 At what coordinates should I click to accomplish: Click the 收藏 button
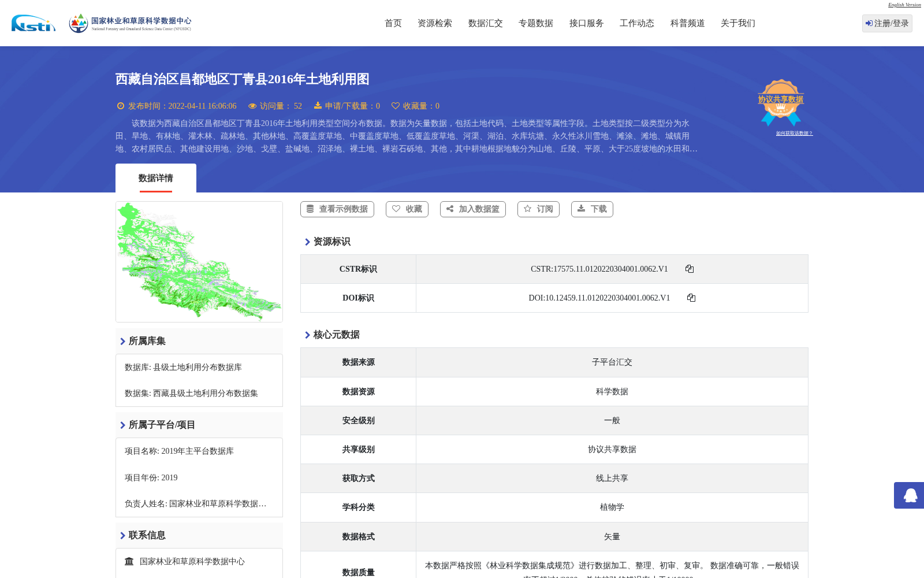(x=407, y=209)
